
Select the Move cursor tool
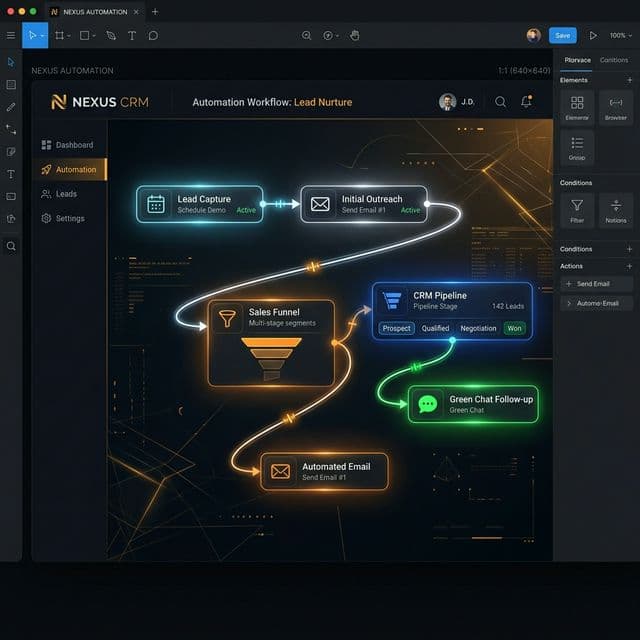[32, 36]
